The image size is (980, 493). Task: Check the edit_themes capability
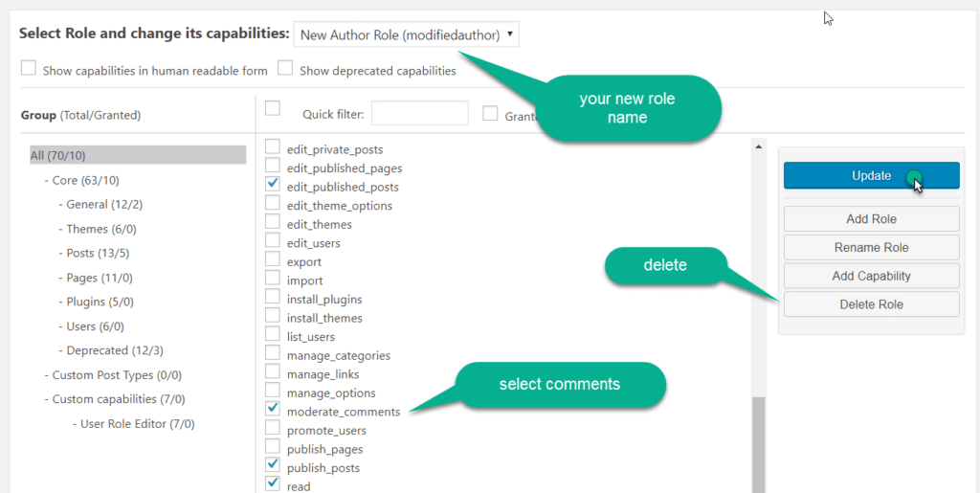tap(273, 222)
